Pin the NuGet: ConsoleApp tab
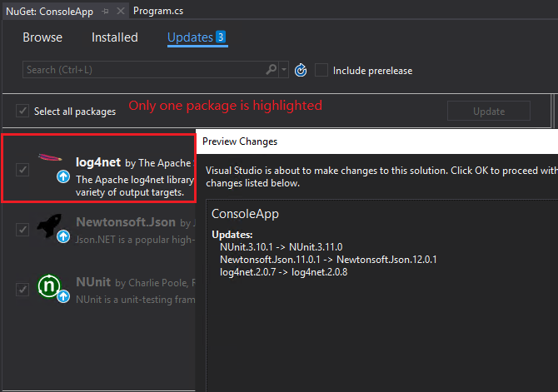This screenshot has height=392, width=558. [105, 12]
